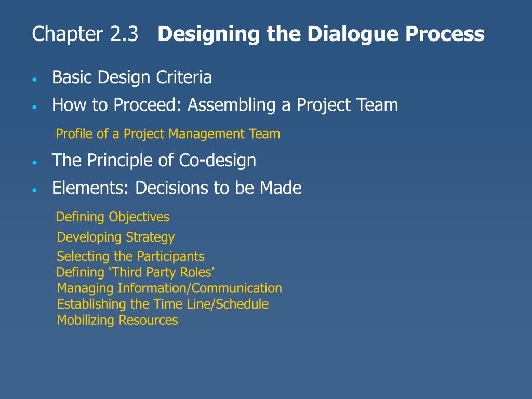The height and width of the screenshot is (399, 532).
Task: Click the 'Basic Design Criteria' bullet text
Action: pyautogui.click(x=132, y=78)
